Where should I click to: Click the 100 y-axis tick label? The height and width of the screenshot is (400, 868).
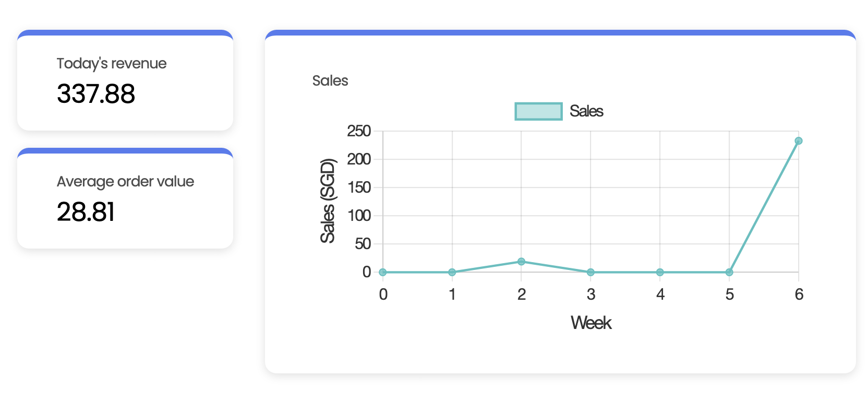coord(359,216)
